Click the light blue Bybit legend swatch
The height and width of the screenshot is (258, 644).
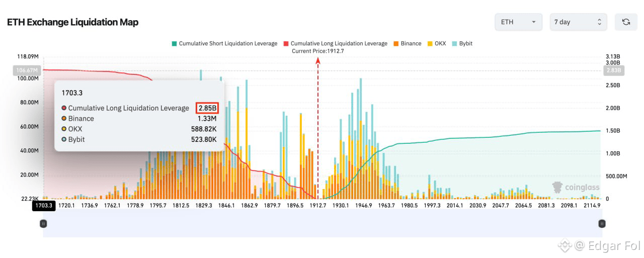tap(454, 44)
